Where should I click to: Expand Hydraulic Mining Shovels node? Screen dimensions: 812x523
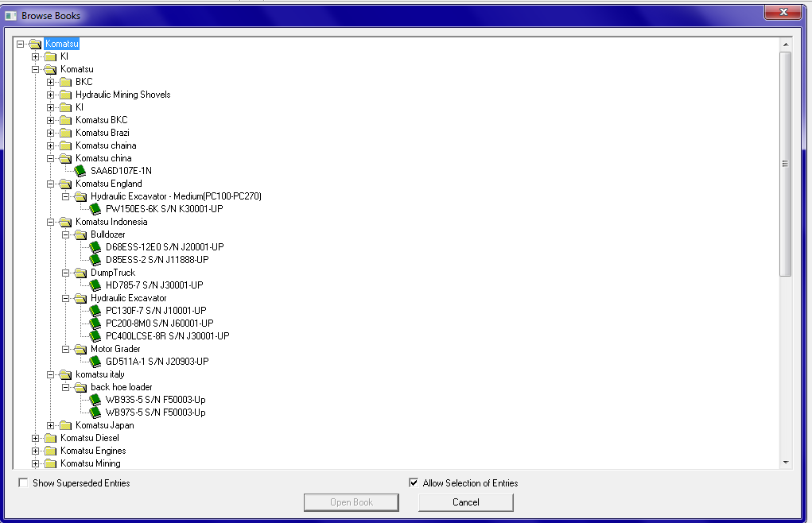tap(50, 95)
